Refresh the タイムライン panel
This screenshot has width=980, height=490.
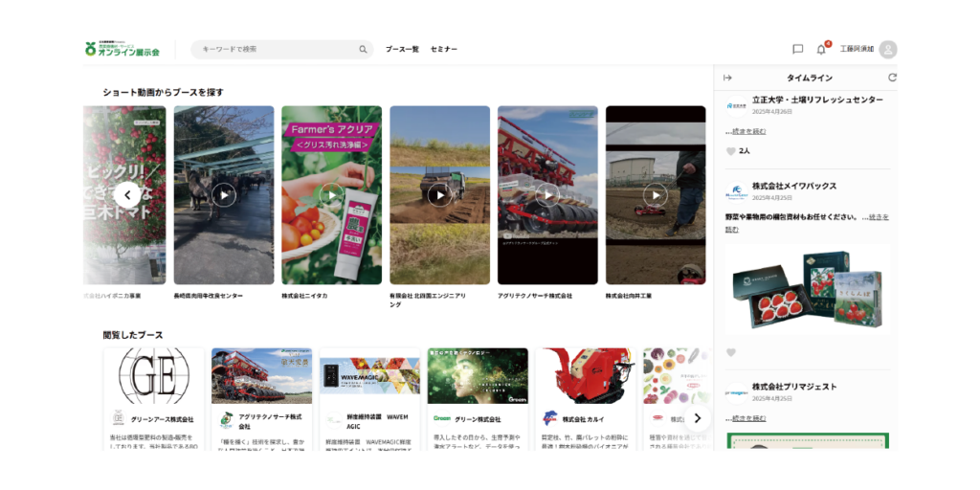[892, 78]
